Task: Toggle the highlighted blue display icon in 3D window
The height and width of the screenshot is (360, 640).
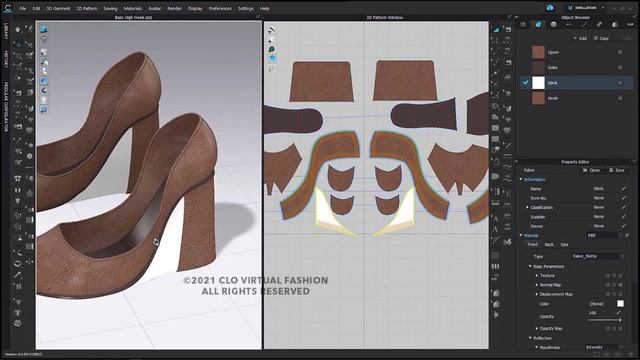Action: (44, 80)
